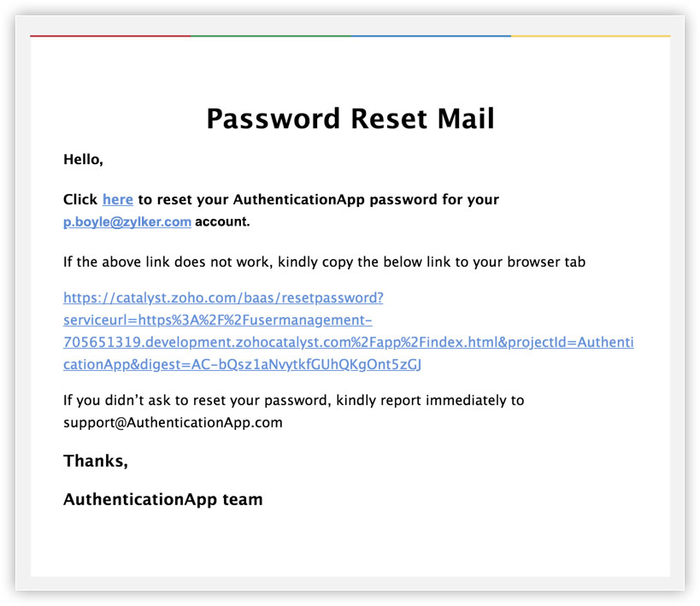The image size is (700, 606).
Task: Click the "AuthenticationApp team" signature
Action: point(162,499)
